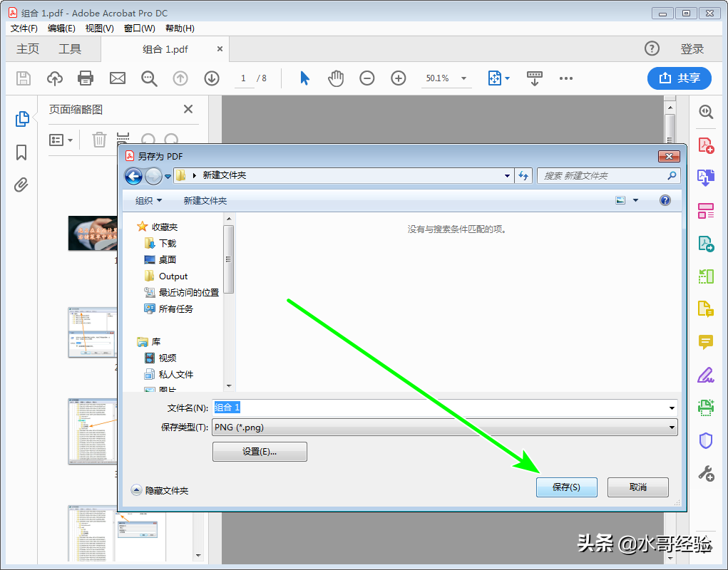The image size is (728, 570).
Task: Open the page thumbnails panel icon
Action: [22, 119]
